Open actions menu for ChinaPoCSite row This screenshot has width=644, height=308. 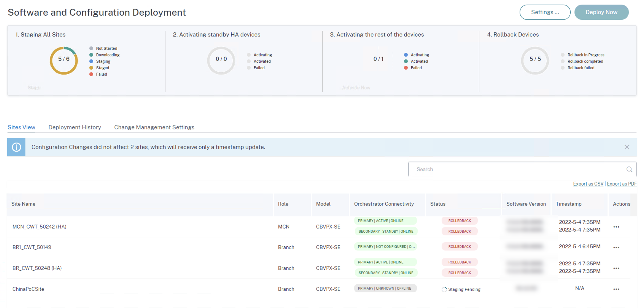tap(616, 289)
